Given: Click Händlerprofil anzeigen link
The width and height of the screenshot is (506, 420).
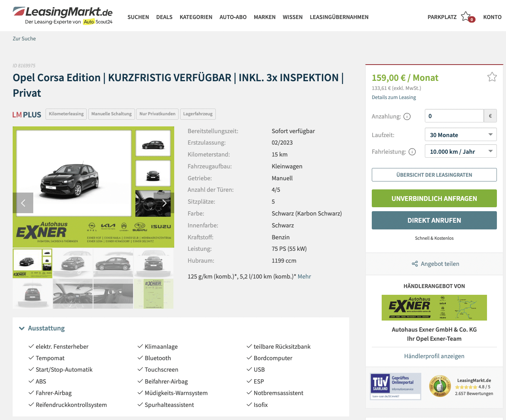Looking at the screenshot, I should coord(434,356).
